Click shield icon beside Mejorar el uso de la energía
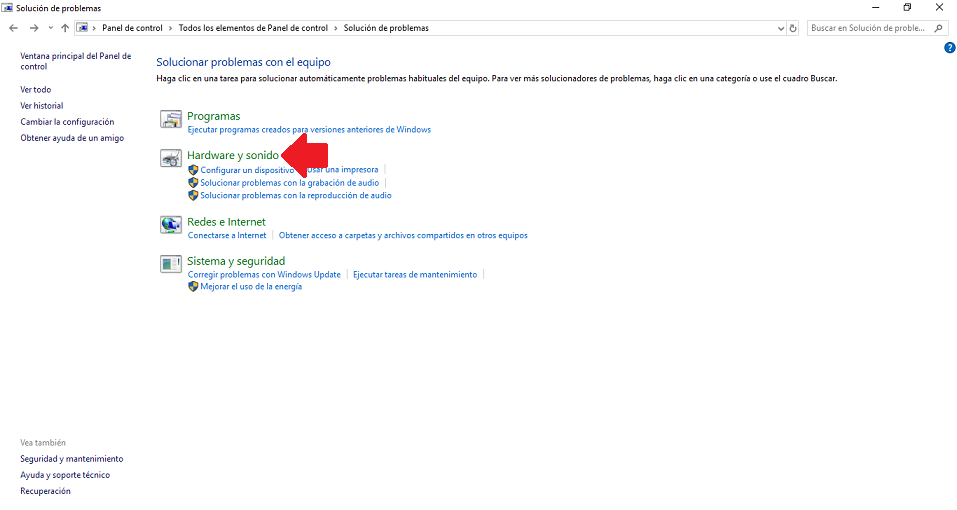 (193, 286)
